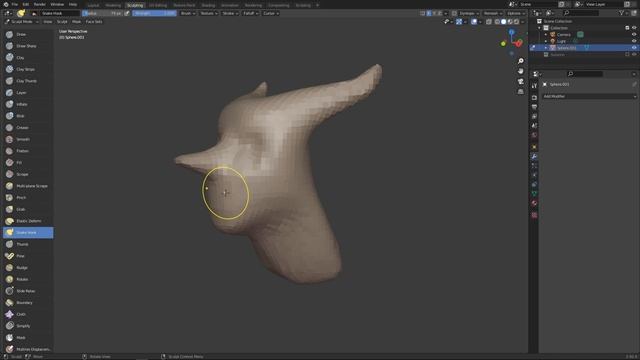Select the Simplify brush
640x360 pixels.
pos(28,326)
